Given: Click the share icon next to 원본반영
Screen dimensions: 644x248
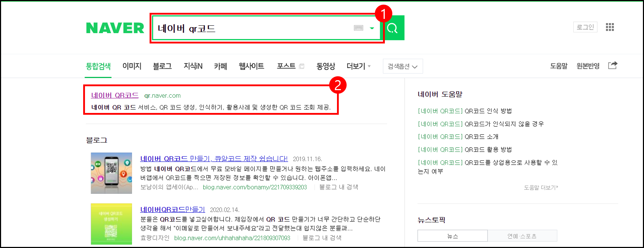Looking at the screenshot, I should [x=613, y=65].
